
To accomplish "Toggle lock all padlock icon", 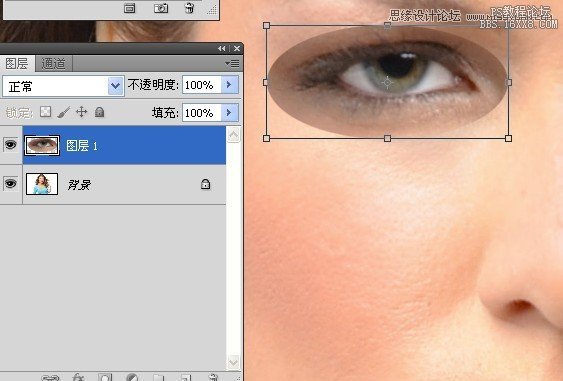I will click(99, 112).
